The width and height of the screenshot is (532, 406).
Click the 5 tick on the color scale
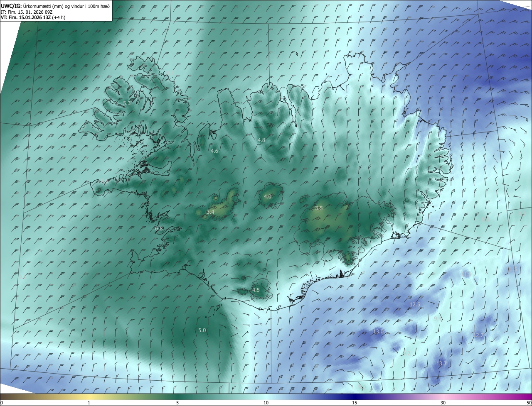(177, 403)
